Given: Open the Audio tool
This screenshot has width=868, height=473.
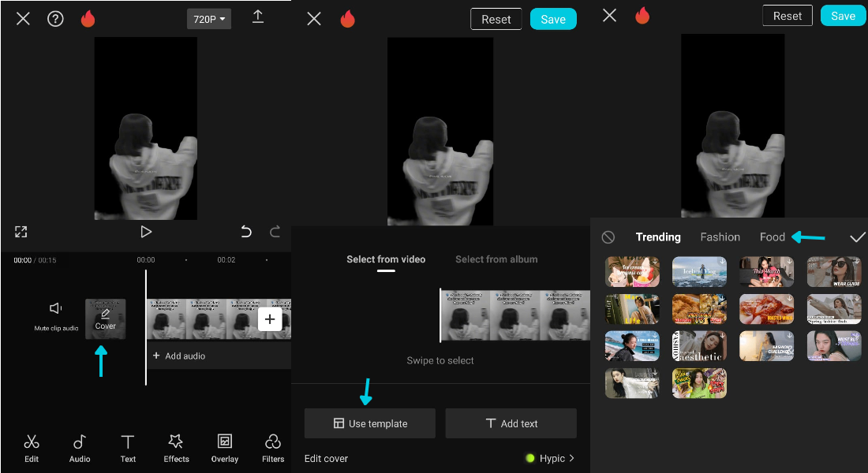Looking at the screenshot, I should point(80,449).
